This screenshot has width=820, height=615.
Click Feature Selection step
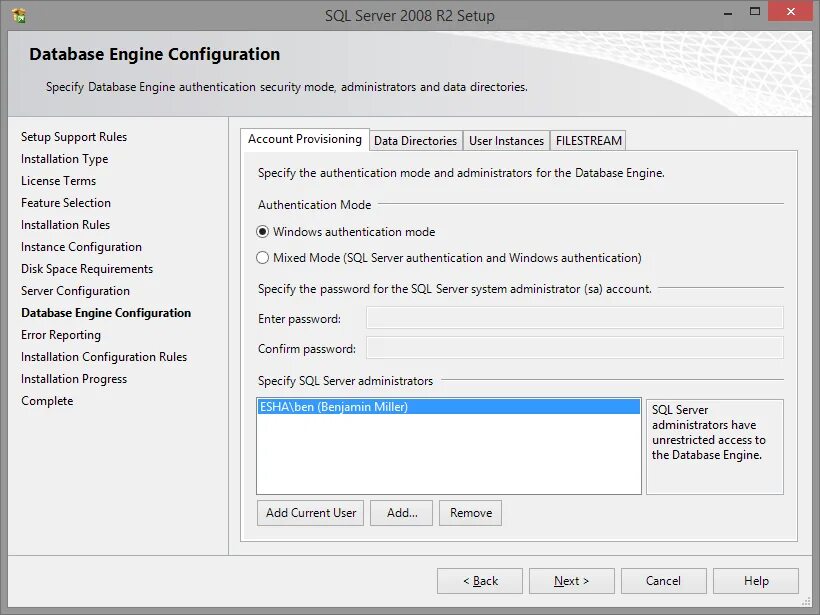pos(66,203)
